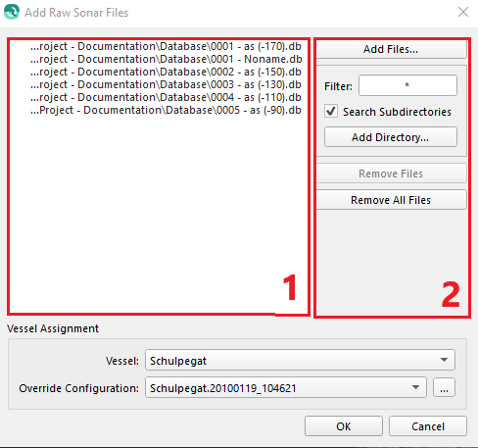The width and height of the screenshot is (478, 448).
Task: Select file 0001 - Noname.db
Action: (x=167, y=59)
